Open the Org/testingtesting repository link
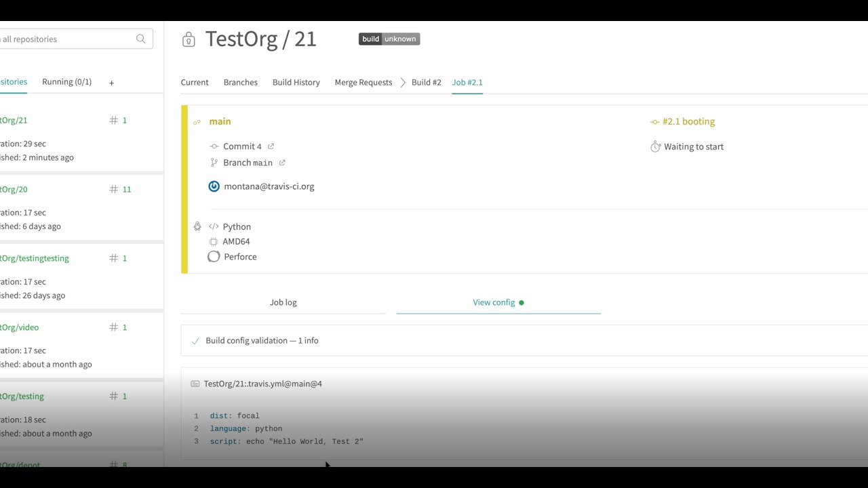Image resolution: width=868 pixels, height=488 pixels. tap(35, 258)
